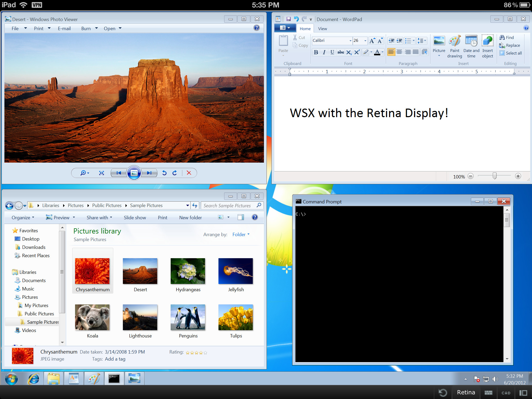
Task: Click the WordPad zoom slider handle
Action: click(495, 176)
